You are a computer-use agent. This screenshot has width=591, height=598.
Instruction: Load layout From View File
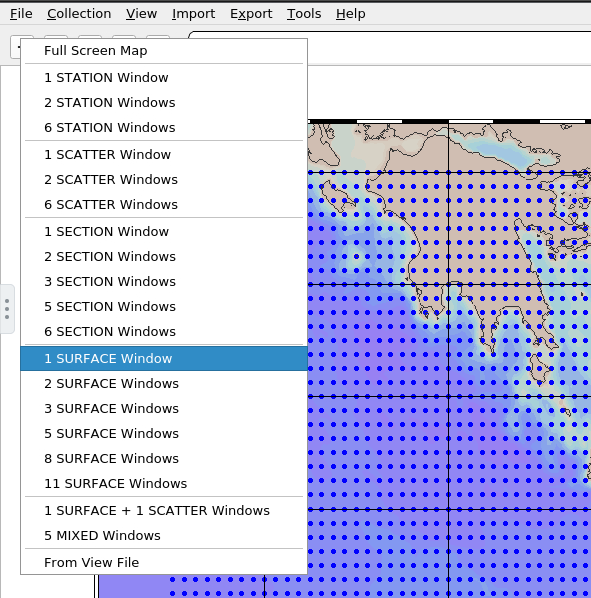coord(164,563)
